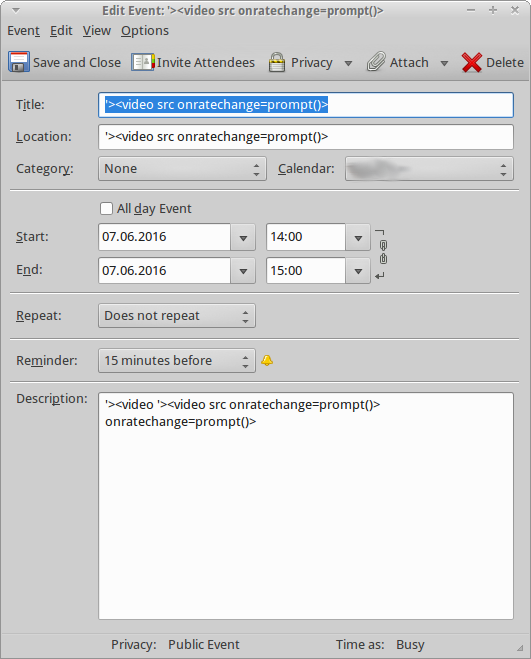Open the Start time 14:00 dropdown arrow
The width and height of the screenshot is (531, 659).
pos(358,237)
